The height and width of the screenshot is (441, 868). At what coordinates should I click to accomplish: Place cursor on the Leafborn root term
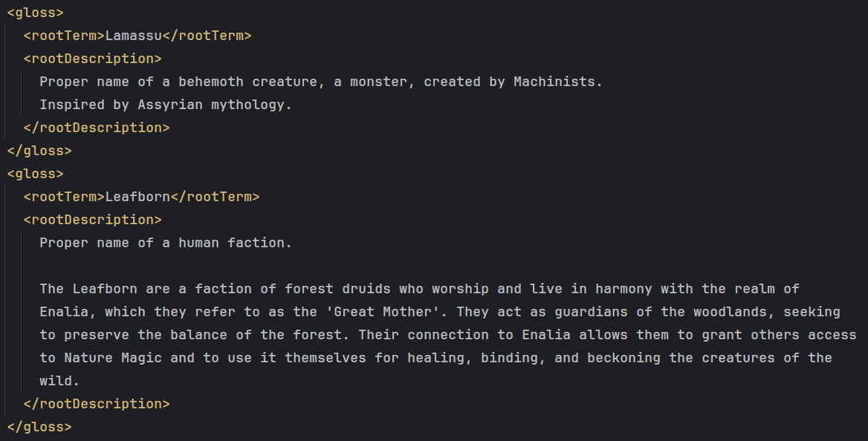pos(137,197)
